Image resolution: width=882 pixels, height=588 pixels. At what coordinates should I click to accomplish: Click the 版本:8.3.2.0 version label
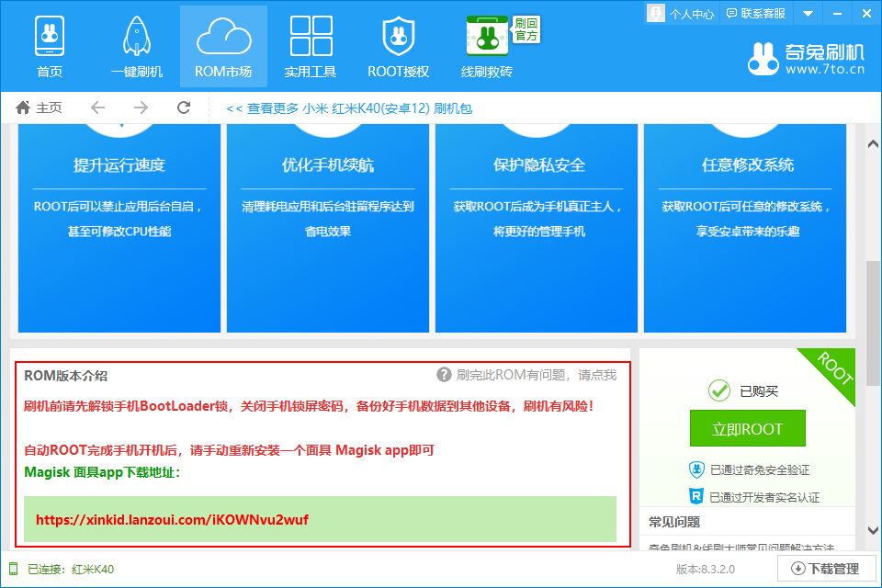[x=706, y=570]
